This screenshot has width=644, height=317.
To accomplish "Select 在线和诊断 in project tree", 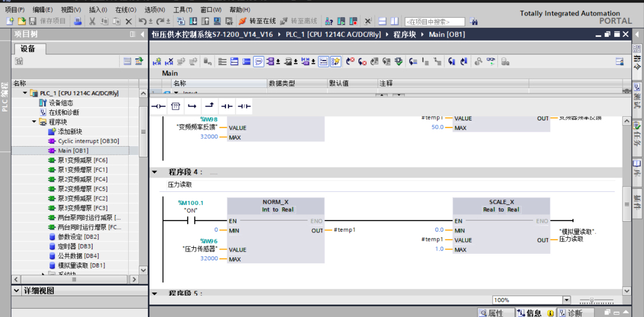I will click(60, 112).
